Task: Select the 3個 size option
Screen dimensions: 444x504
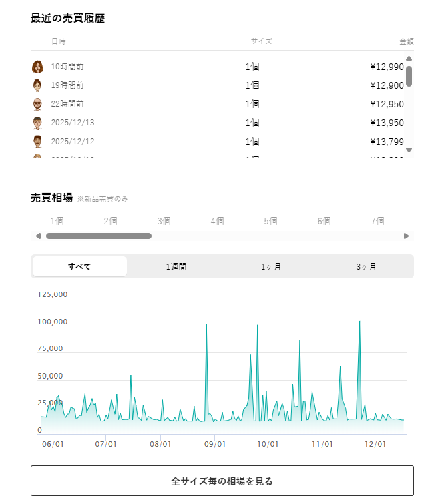Action: tap(164, 221)
